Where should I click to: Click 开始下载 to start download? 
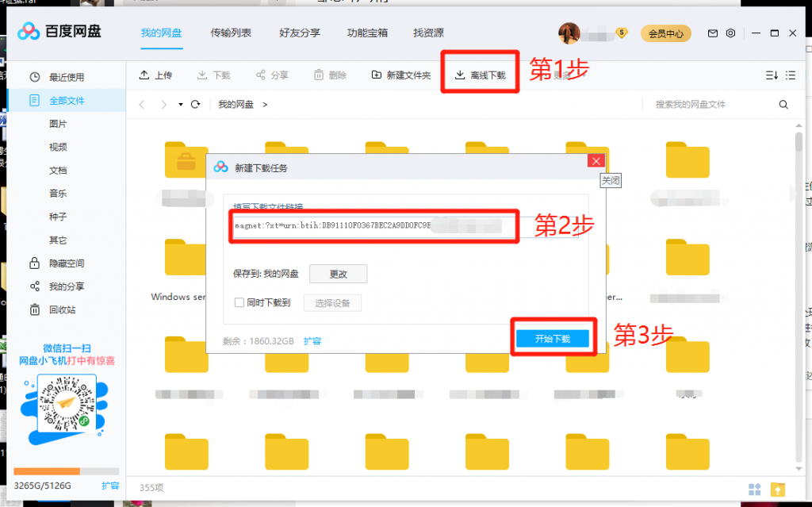[553, 339]
